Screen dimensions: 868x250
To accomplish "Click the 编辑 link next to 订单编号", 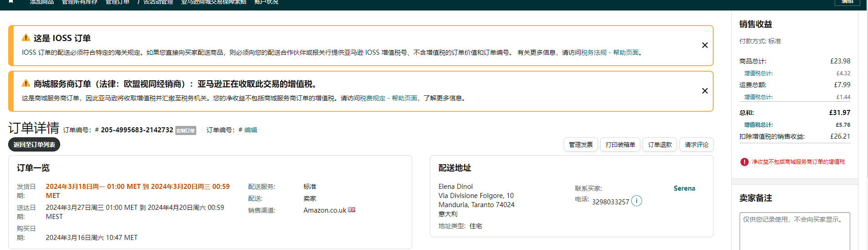I will [250, 130].
